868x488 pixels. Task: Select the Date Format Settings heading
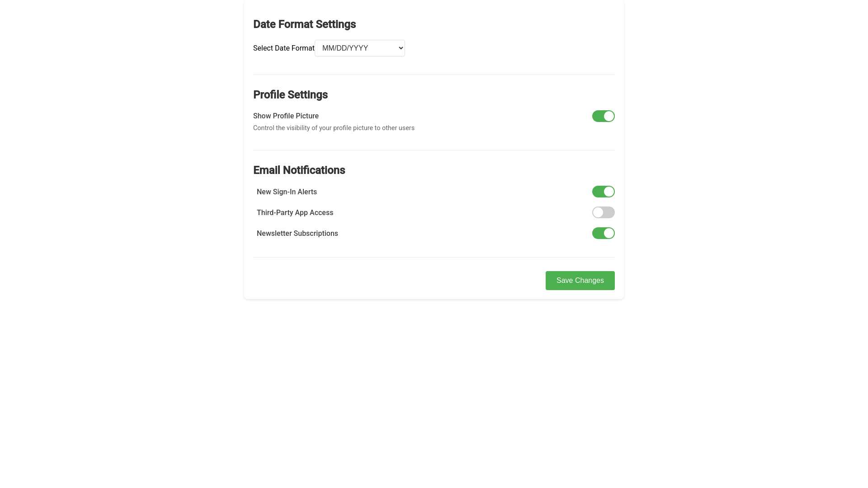pos(304,24)
